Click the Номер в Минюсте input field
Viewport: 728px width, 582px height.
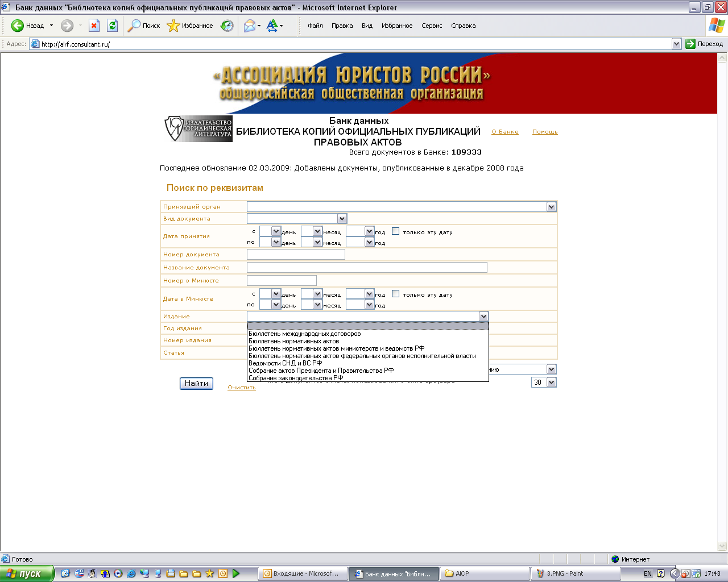pos(282,280)
